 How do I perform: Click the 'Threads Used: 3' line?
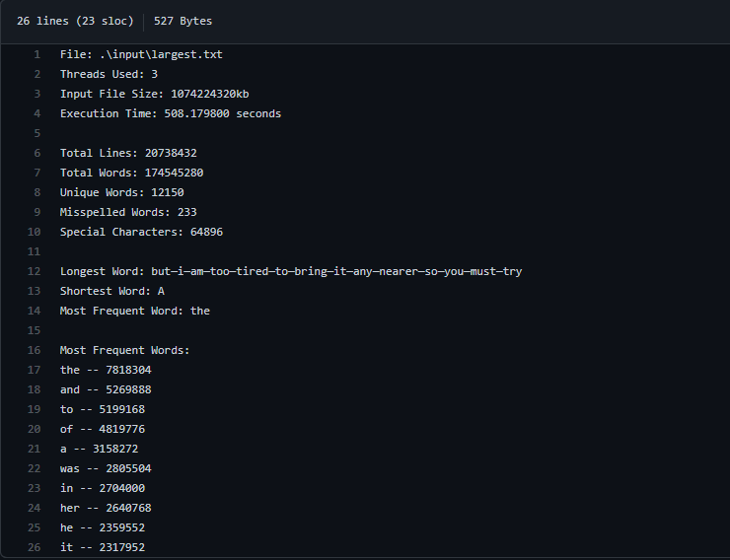tap(109, 74)
